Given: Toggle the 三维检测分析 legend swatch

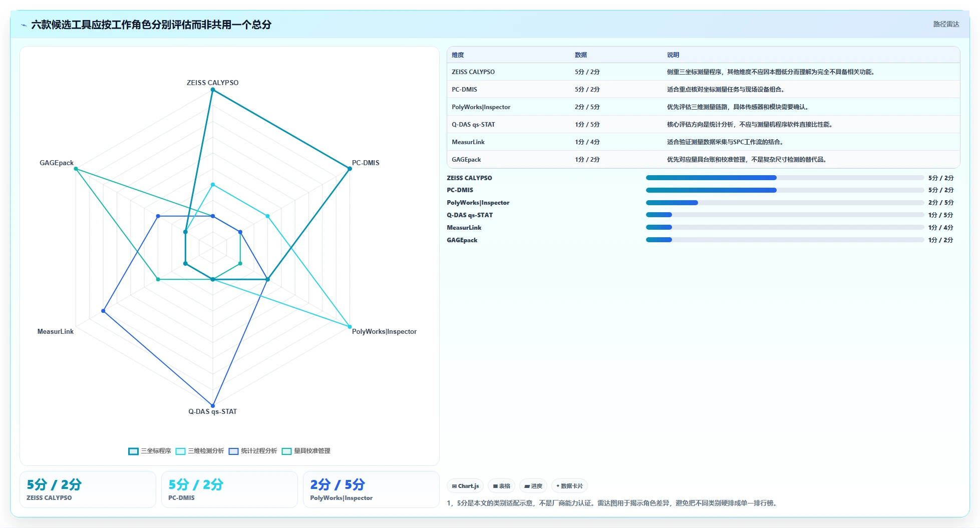Looking at the screenshot, I should [x=181, y=451].
